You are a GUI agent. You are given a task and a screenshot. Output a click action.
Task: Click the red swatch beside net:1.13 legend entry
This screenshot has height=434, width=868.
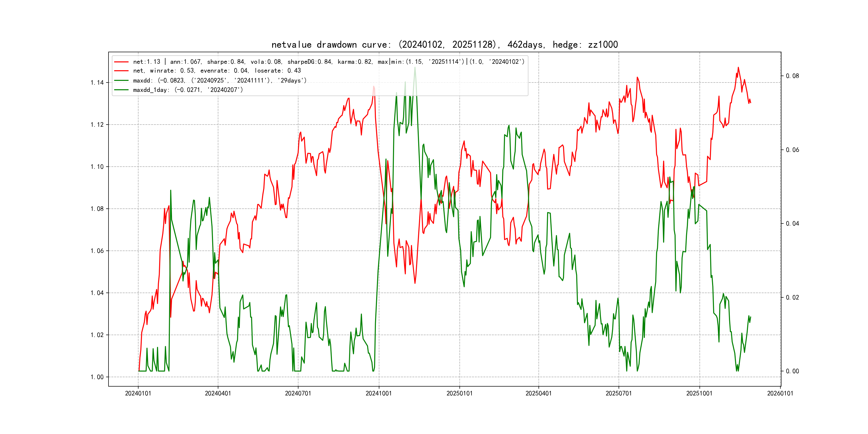click(x=121, y=62)
